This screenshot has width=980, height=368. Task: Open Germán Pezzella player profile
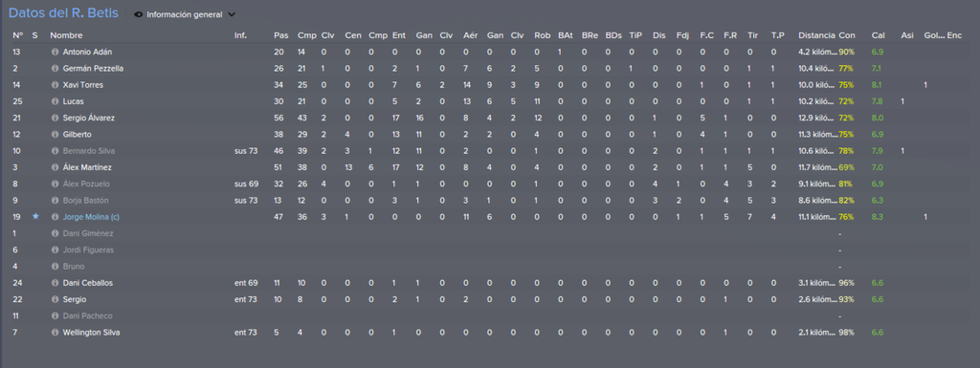(93, 69)
